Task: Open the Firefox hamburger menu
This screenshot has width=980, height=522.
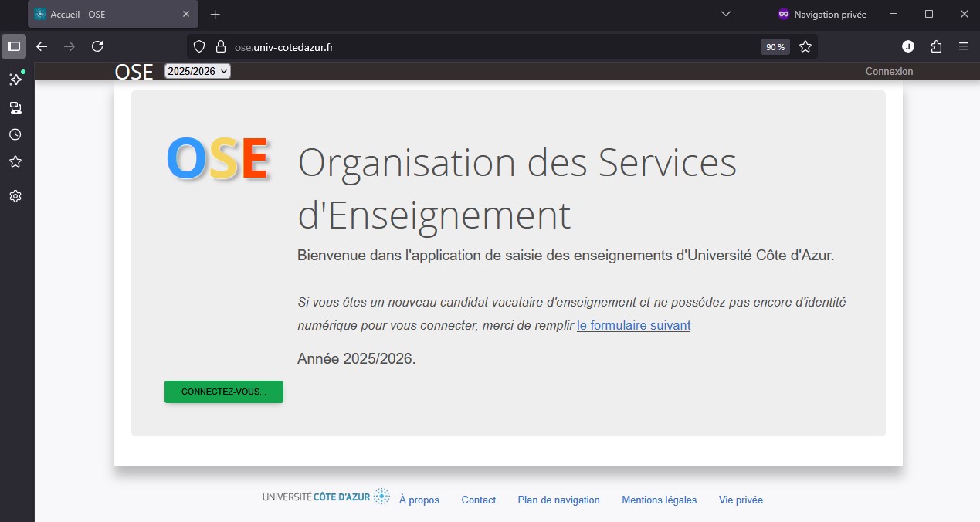Action: pos(964,46)
